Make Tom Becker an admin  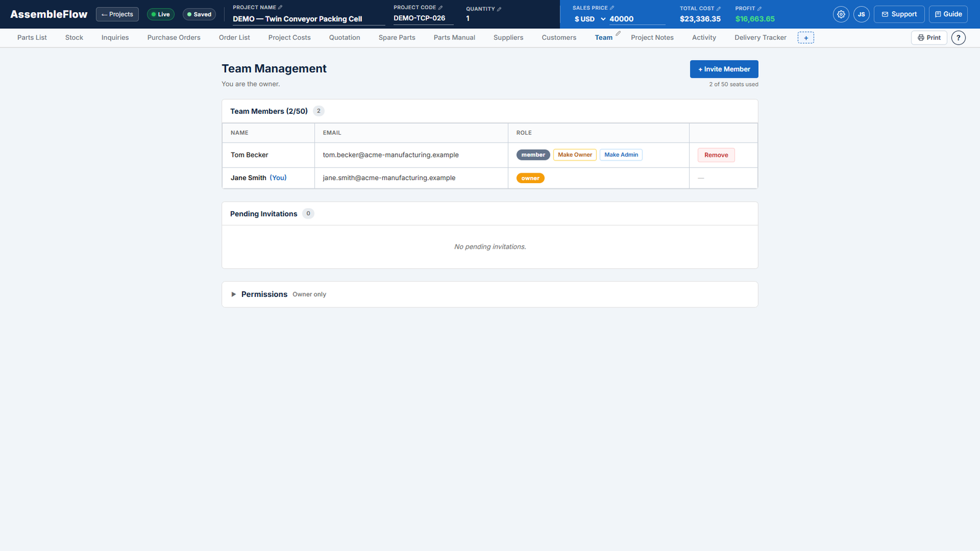click(621, 155)
